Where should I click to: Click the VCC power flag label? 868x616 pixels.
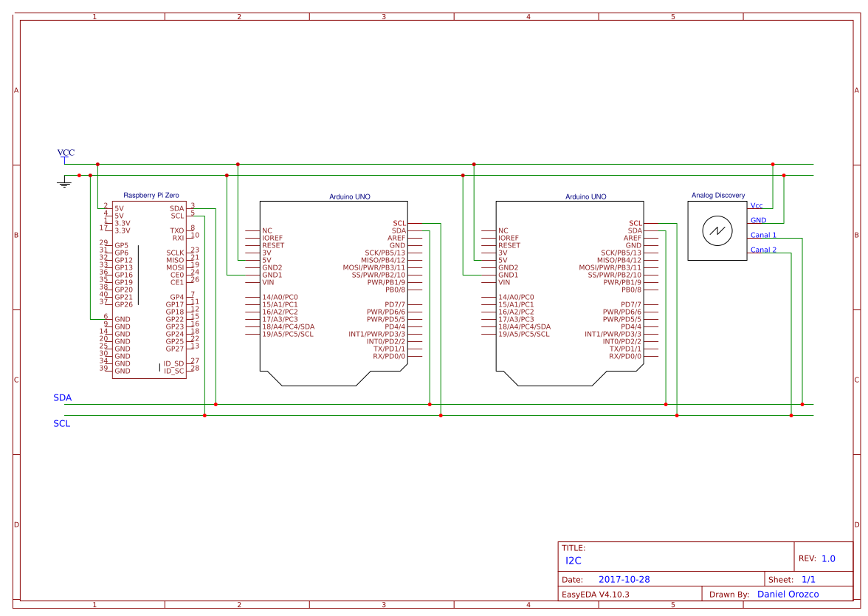(x=64, y=153)
